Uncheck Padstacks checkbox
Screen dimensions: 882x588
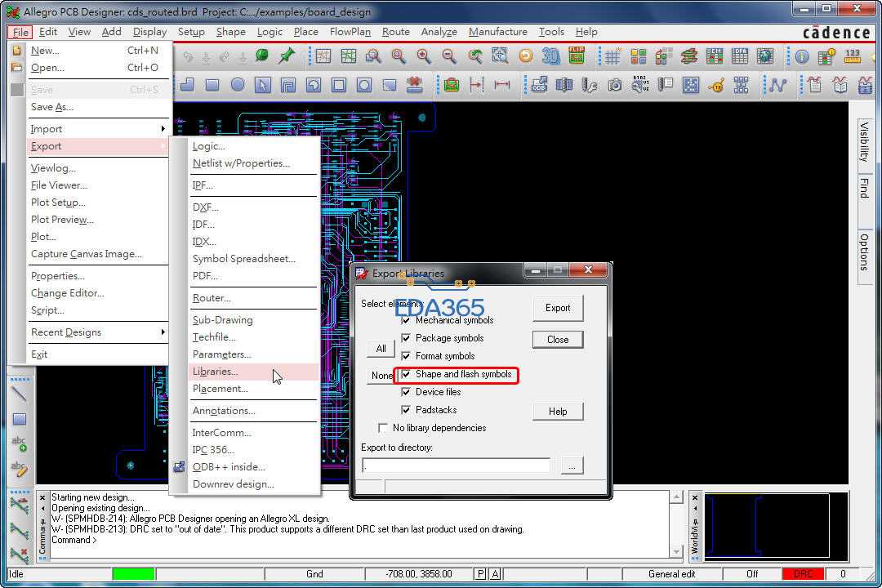click(406, 410)
